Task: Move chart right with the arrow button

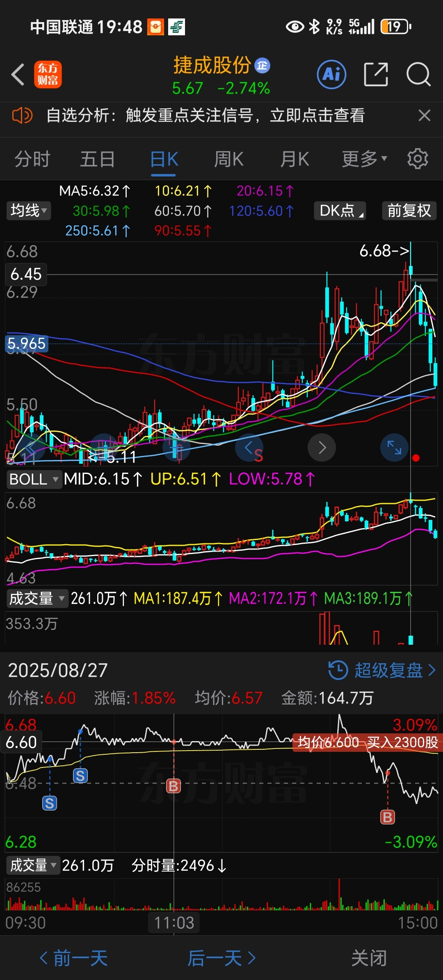Action: pyautogui.click(x=322, y=447)
